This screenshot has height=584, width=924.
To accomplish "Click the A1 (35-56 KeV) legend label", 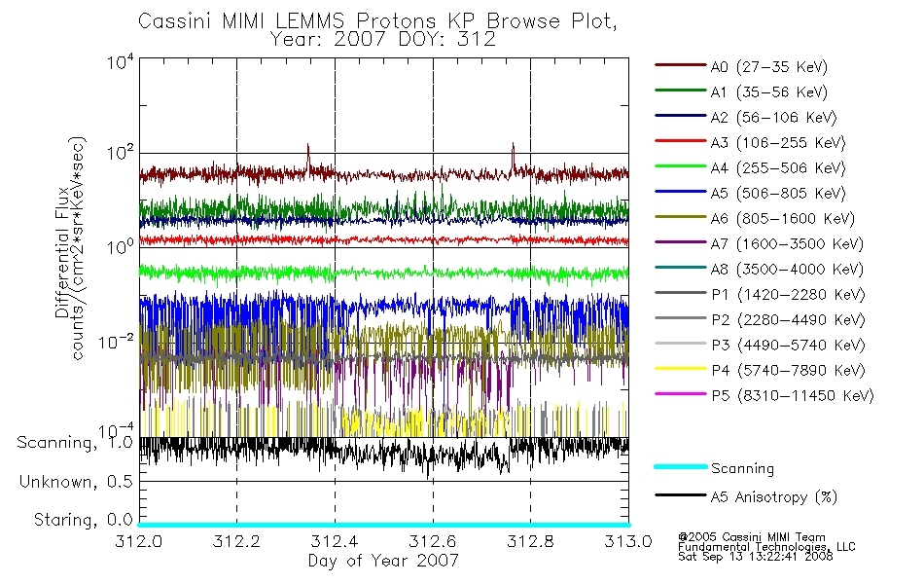I will 769,92.
